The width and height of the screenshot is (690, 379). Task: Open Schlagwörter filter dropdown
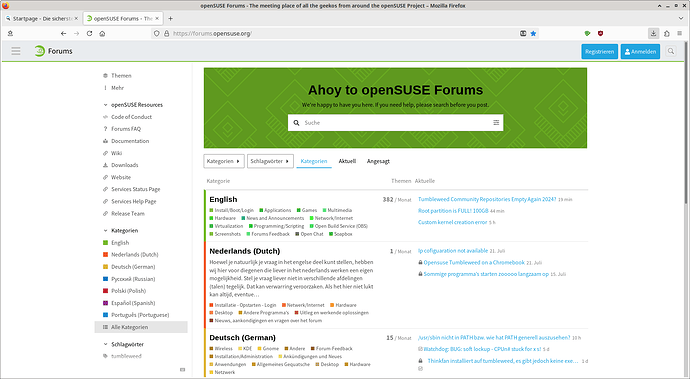(x=270, y=161)
